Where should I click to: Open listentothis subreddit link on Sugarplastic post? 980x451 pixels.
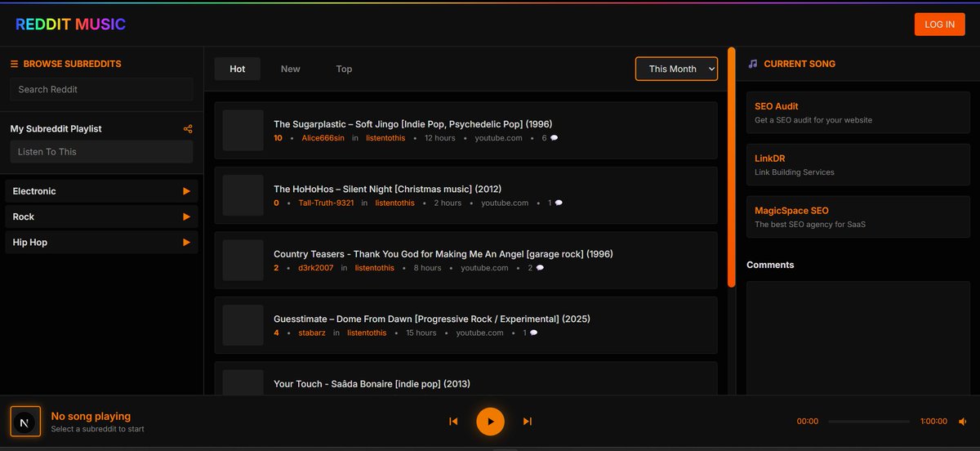click(385, 138)
